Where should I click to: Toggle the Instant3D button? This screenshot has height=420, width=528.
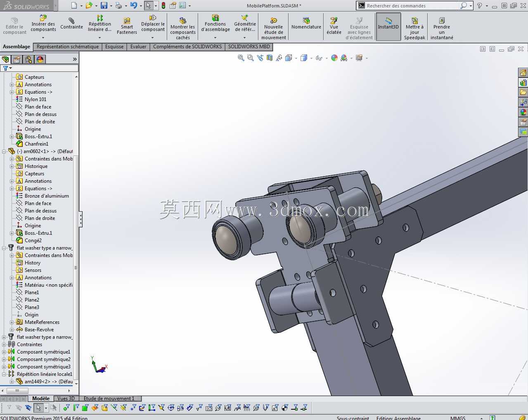coord(388,26)
